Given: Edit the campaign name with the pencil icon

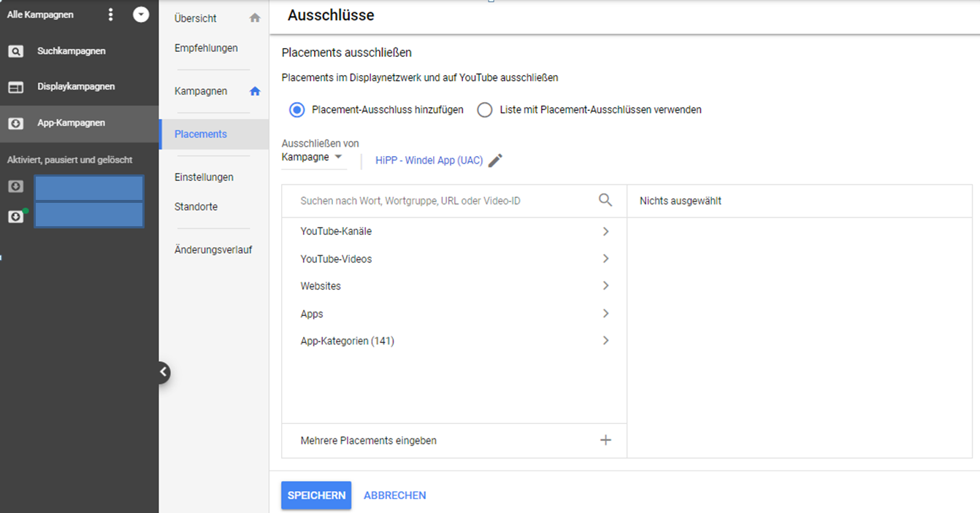Looking at the screenshot, I should click(x=494, y=161).
